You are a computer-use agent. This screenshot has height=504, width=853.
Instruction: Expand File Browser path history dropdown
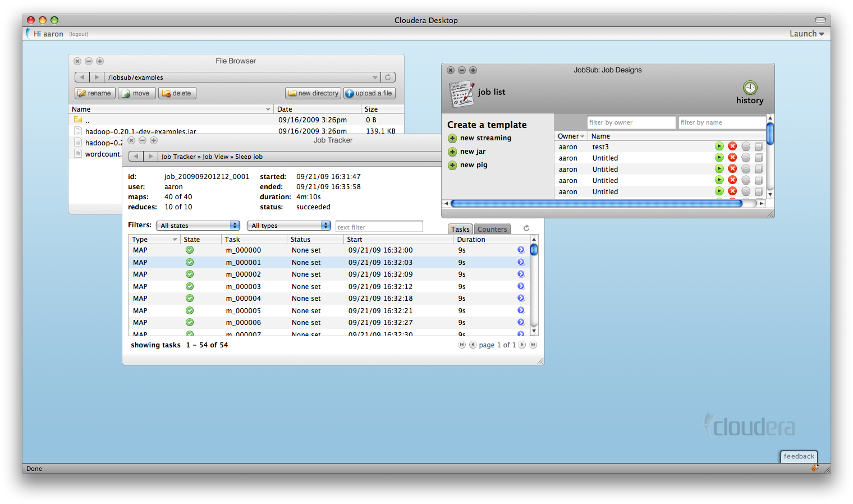pyautogui.click(x=375, y=77)
